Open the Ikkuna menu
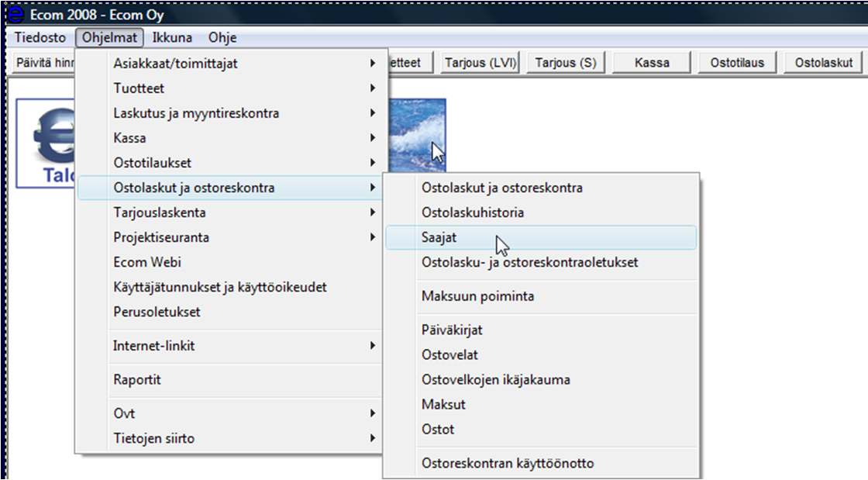This screenshot has height=480, width=868. coord(172,38)
